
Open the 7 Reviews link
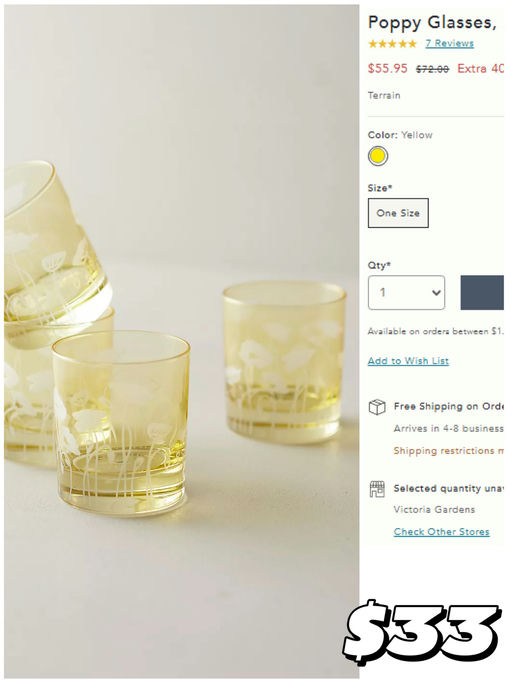(x=450, y=44)
